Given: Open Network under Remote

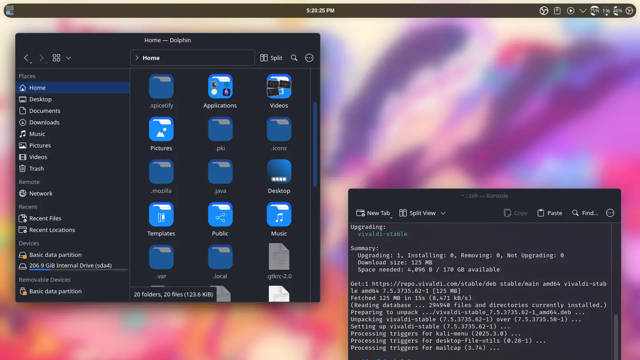Looking at the screenshot, I should pos(73,193).
